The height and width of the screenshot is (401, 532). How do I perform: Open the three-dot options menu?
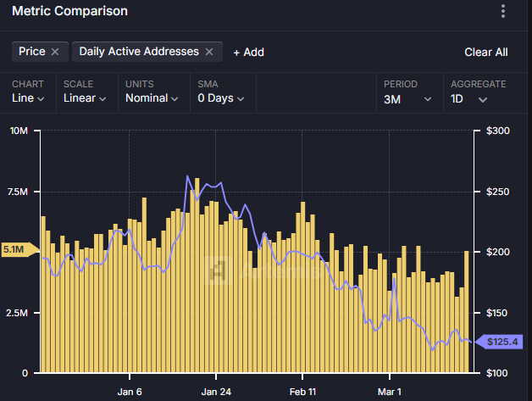(x=503, y=11)
